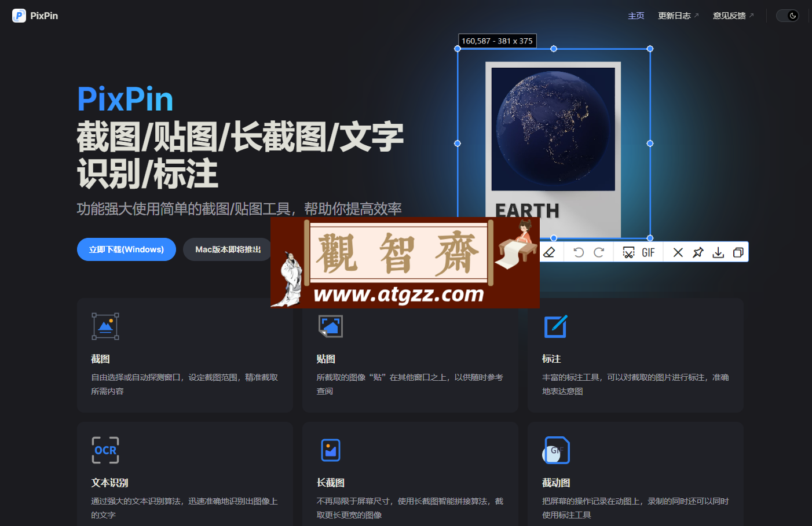Click the 不再局限于屏幕尺寸 description
This screenshot has height=526, width=812.
(409, 508)
